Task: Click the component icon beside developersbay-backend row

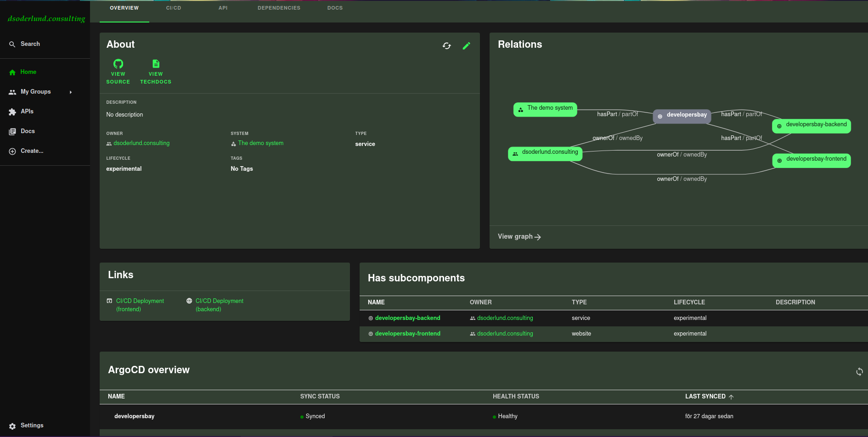Action: coord(371,318)
